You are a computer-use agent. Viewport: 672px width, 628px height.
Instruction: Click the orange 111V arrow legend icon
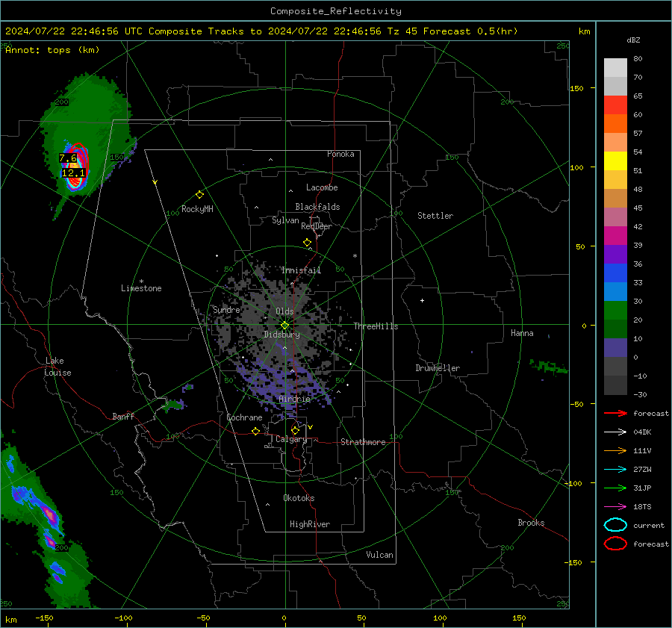[615, 450]
